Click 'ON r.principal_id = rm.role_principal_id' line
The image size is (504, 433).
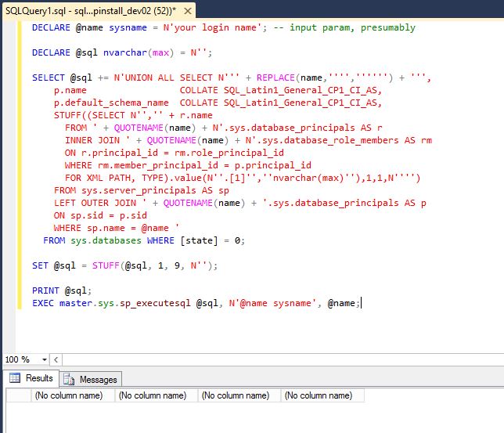[175, 153]
